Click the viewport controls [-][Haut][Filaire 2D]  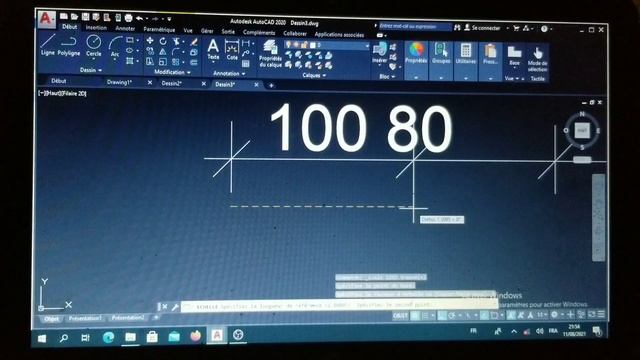tap(62, 93)
